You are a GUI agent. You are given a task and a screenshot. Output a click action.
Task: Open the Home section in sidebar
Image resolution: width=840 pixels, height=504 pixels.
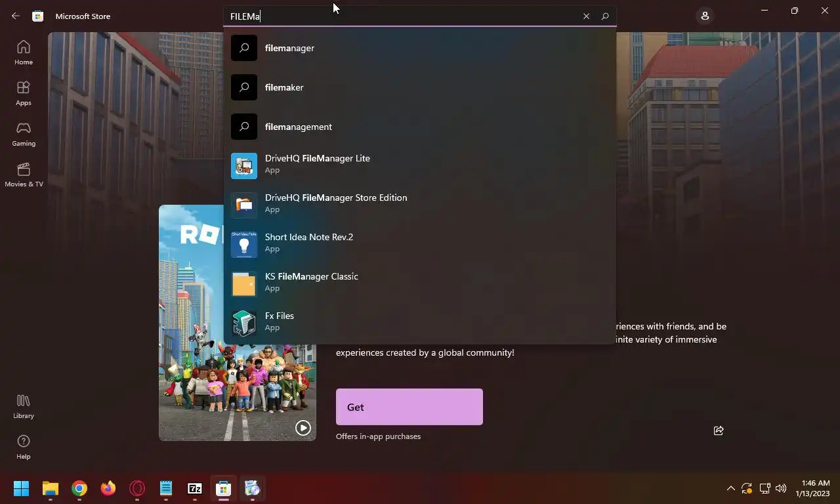[x=24, y=52]
